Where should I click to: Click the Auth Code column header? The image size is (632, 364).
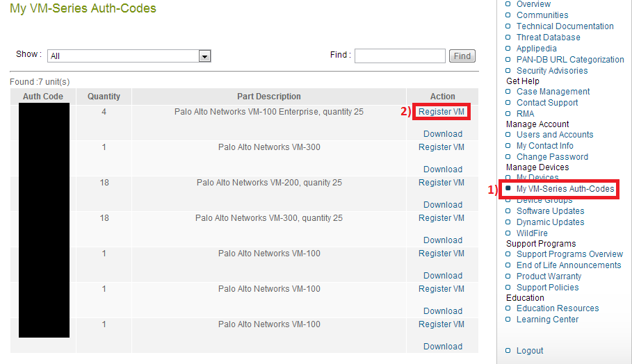42,97
